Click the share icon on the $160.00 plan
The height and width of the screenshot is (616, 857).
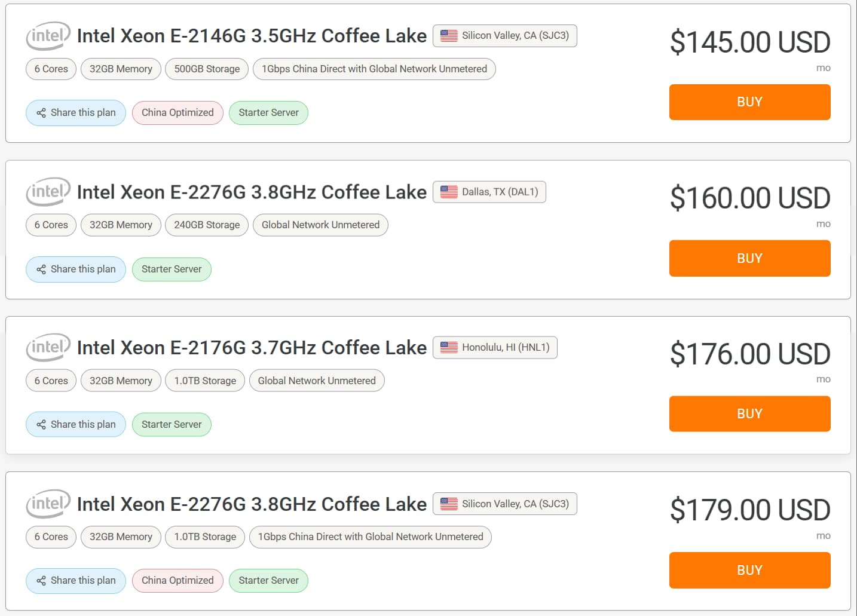pyautogui.click(x=41, y=269)
